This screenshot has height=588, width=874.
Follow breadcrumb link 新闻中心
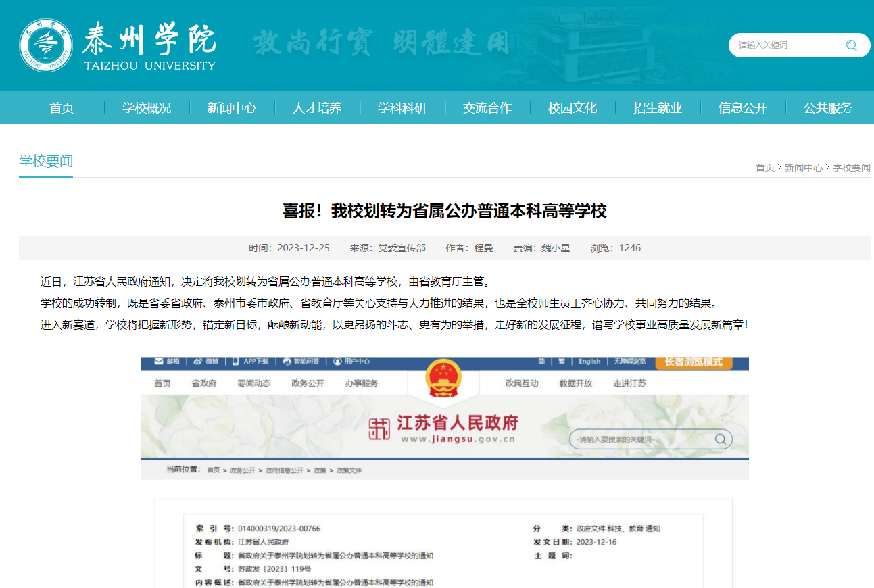point(804,168)
